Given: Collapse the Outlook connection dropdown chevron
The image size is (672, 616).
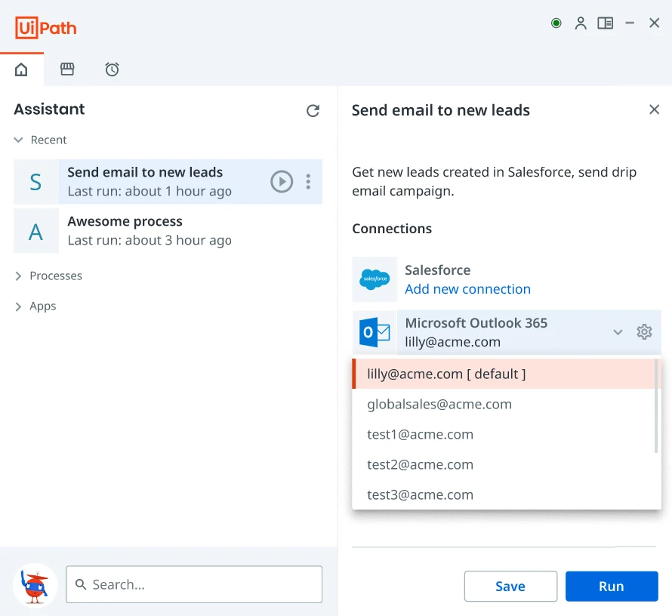Looking at the screenshot, I should tap(618, 332).
